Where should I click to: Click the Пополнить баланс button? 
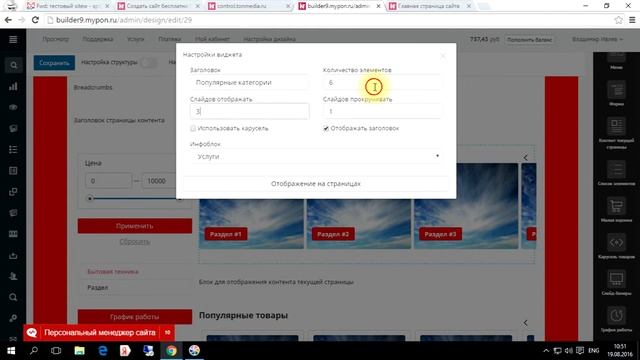[529, 40]
